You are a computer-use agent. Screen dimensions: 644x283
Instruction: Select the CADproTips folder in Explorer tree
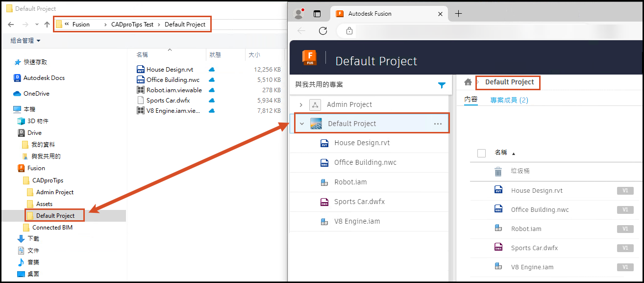pyautogui.click(x=48, y=180)
